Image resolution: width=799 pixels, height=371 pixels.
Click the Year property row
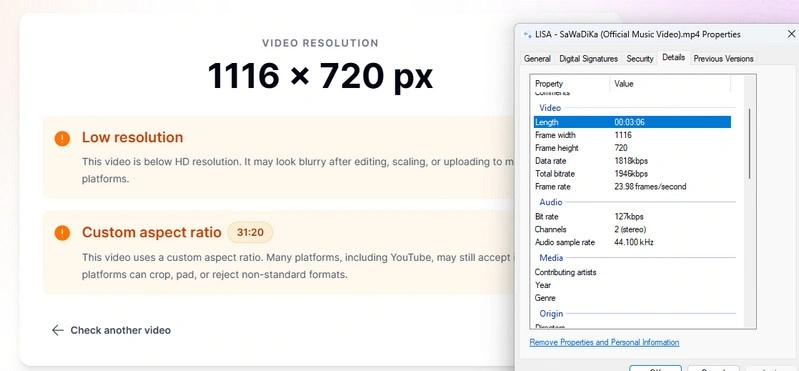point(632,285)
